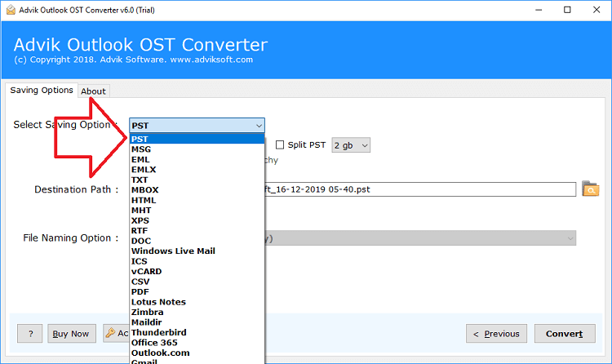Screen dimensions: 612x364
Task: Select the Saving Options tab
Action: (x=42, y=91)
